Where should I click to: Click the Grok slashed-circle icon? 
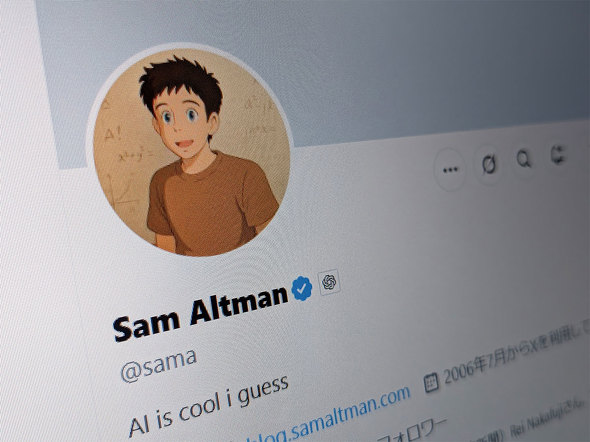488,165
